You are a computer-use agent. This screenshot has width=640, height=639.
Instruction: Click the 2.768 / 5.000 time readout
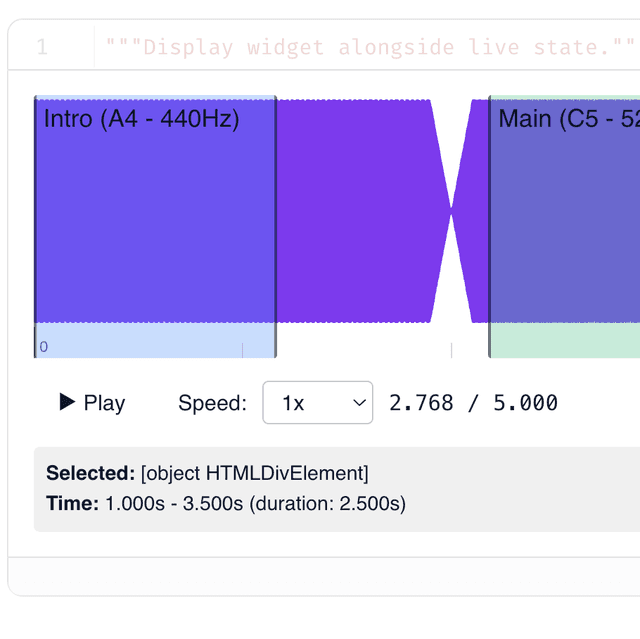(x=473, y=403)
